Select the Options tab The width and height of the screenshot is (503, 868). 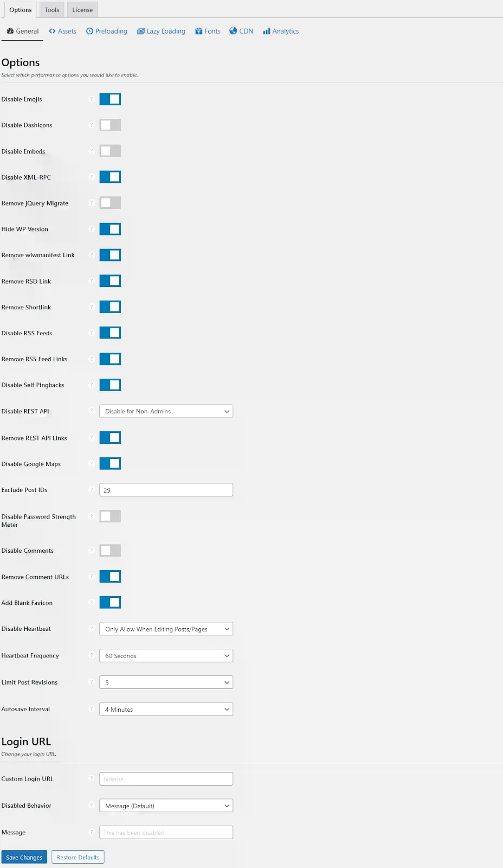pos(21,10)
